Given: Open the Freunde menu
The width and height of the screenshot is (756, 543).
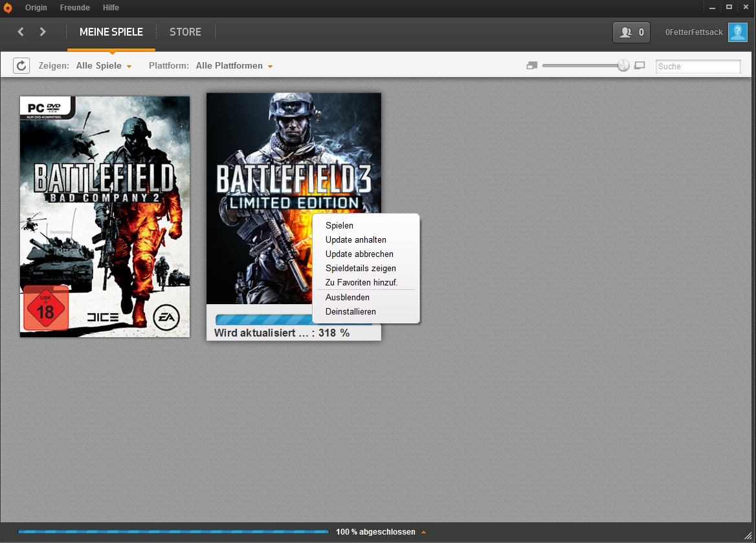Looking at the screenshot, I should (74, 8).
